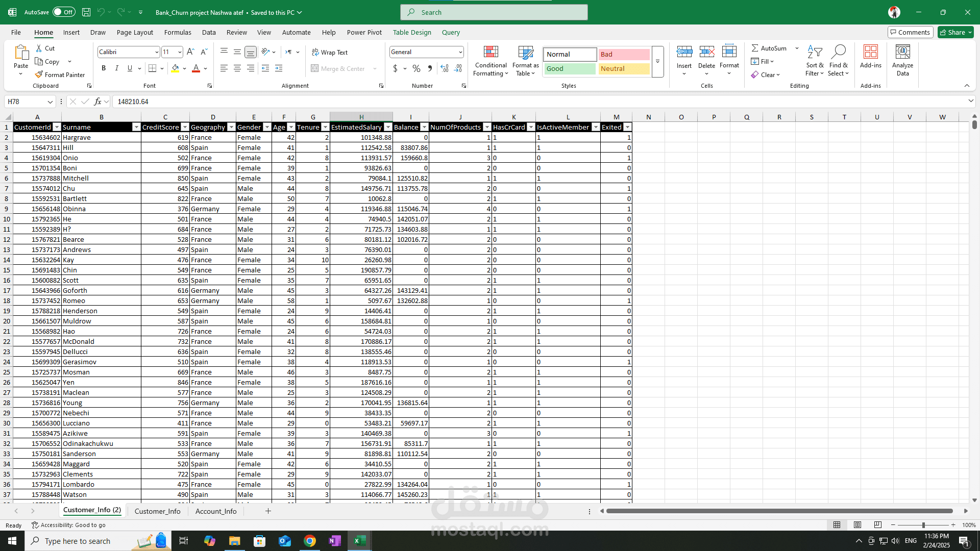The height and width of the screenshot is (551, 980).
Task: Switch to Normal view in status bar
Action: point(837,525)
